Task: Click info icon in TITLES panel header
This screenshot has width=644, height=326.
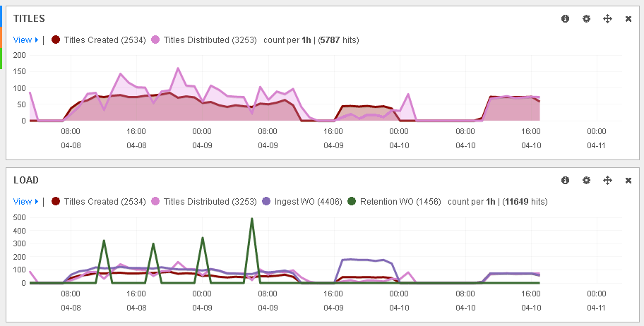Action: (565, 19)
